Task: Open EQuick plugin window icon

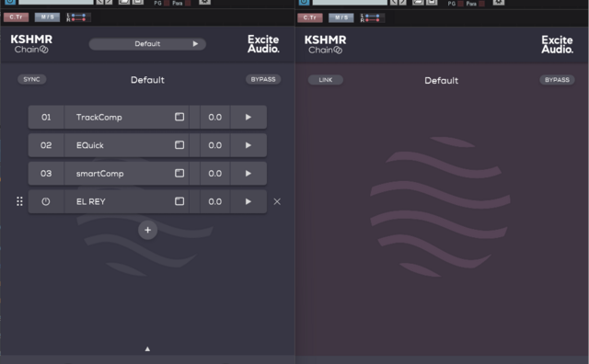Action: (x=179, y=145)
